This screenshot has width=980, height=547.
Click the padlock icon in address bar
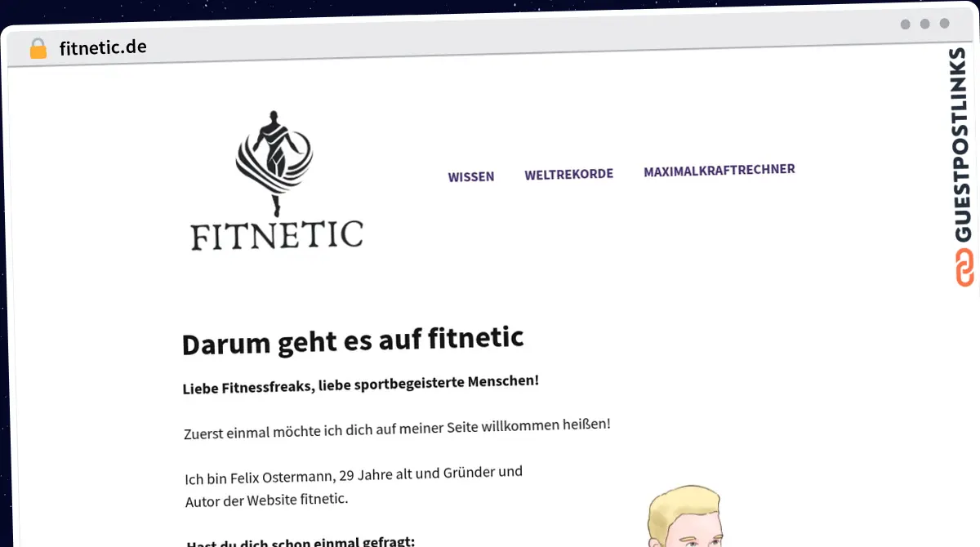38,49
